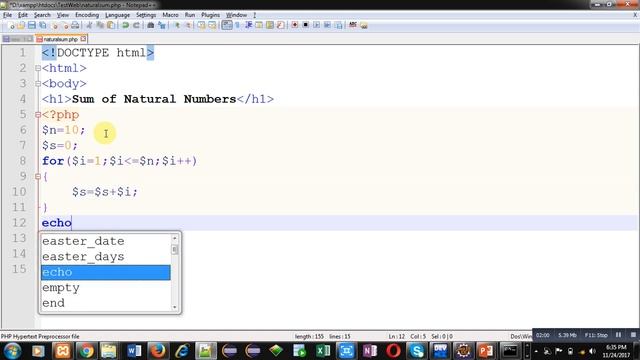
Task: Close the naturalsum.php tab
Action: coord(83,39)
